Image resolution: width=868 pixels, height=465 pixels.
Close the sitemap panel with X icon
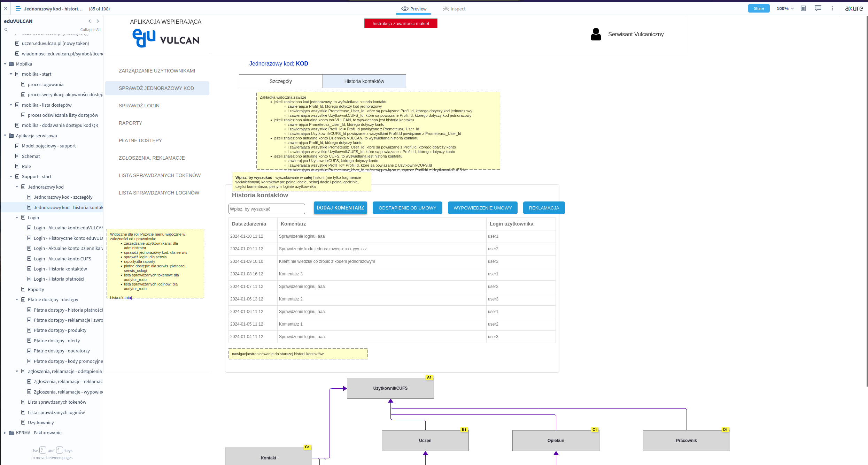(6, 8)
